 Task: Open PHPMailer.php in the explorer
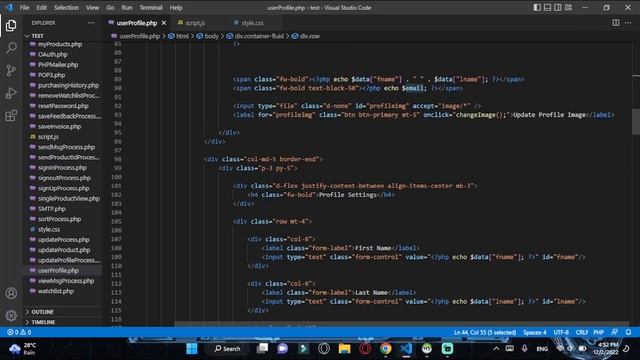58,64
